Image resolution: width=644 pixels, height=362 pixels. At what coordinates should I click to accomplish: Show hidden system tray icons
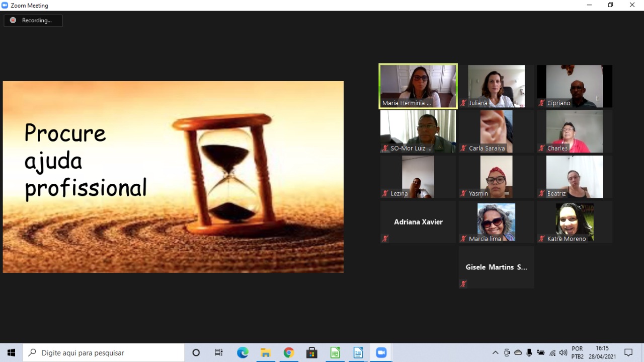click(x=495, y=352)
